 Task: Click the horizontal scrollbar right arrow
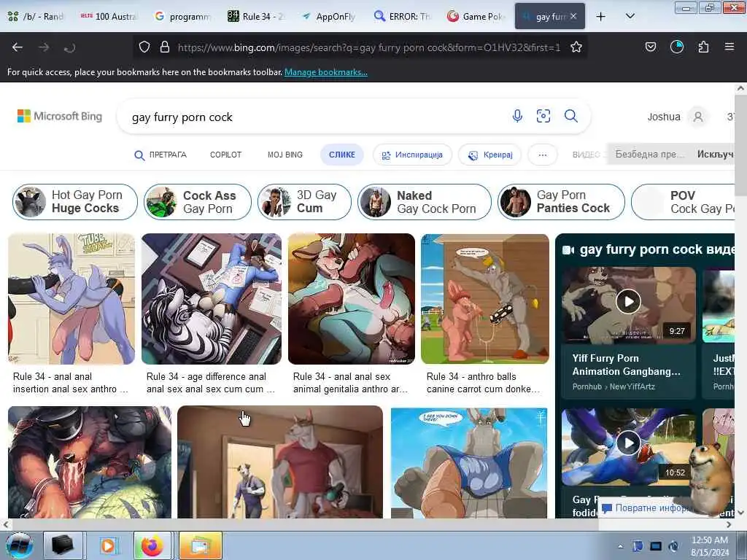point(729,524)
